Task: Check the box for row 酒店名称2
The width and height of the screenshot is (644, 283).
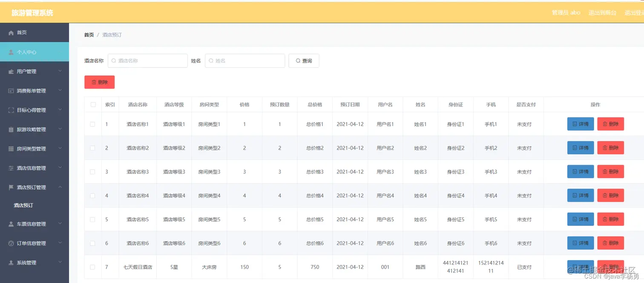Action: point(93,148)
